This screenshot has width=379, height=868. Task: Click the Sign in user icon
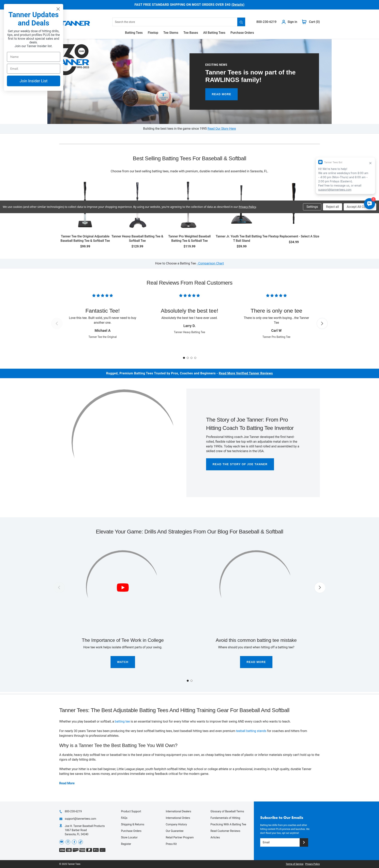[x=283, y=22]
